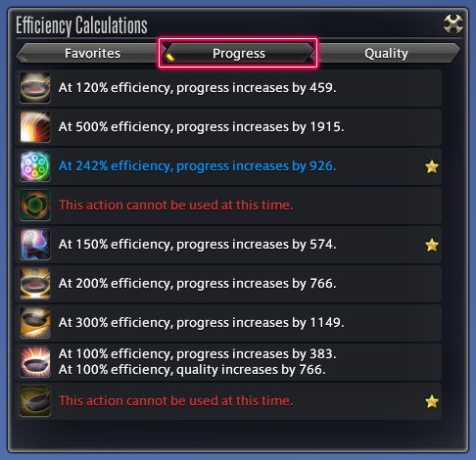
Task: Click the 150% efficiency blue figure icon
Action: pyautogui.click(x=35, y=245)
